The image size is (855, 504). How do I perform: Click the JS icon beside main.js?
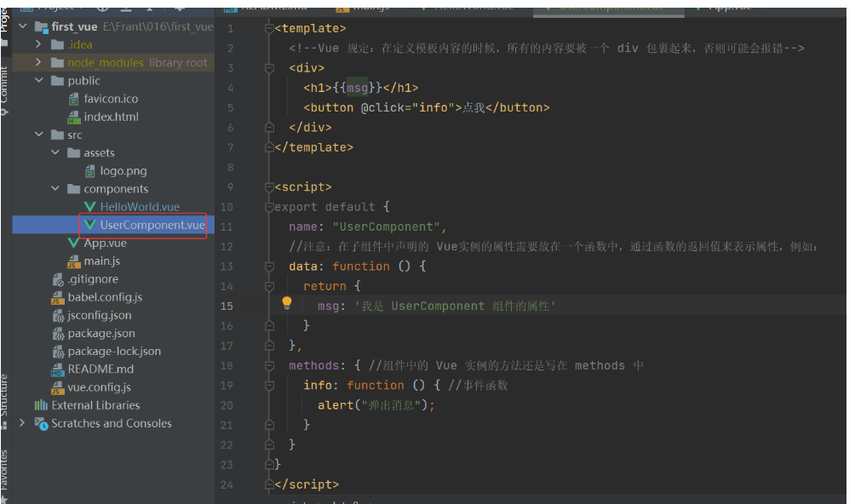pyautogui.click(x=73, y=261)
